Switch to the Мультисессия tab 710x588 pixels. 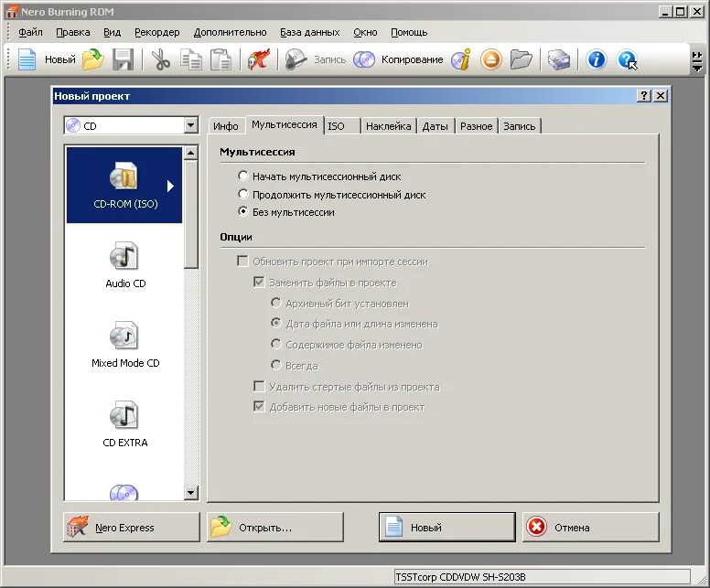click(285, 124)
